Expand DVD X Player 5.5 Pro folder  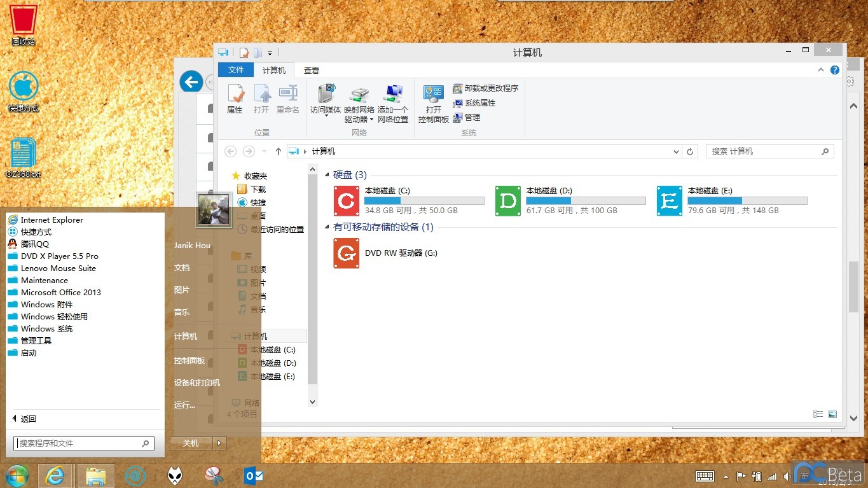pos(53,256)
